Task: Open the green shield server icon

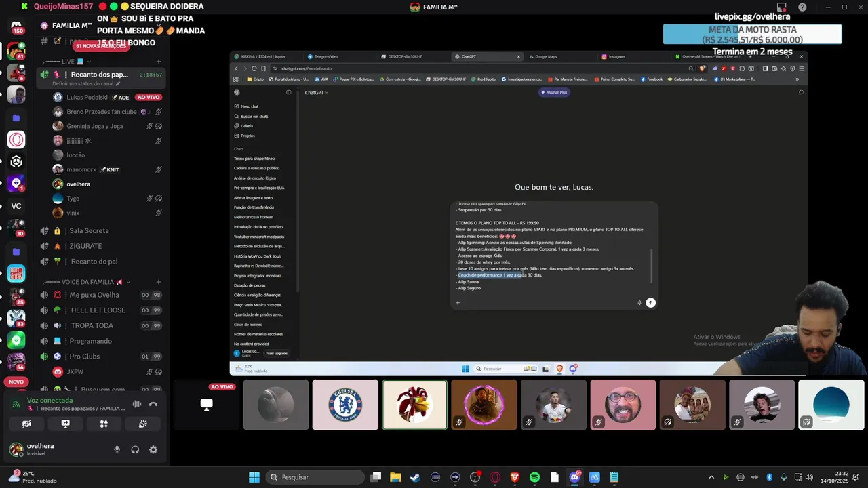Action: pos(16,340)
